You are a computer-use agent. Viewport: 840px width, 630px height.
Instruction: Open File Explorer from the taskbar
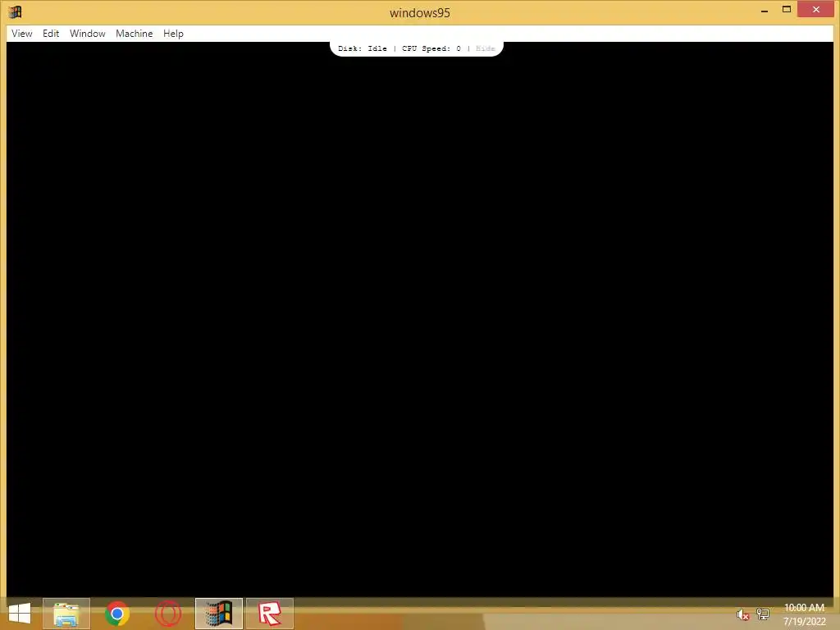pos(66,614)
